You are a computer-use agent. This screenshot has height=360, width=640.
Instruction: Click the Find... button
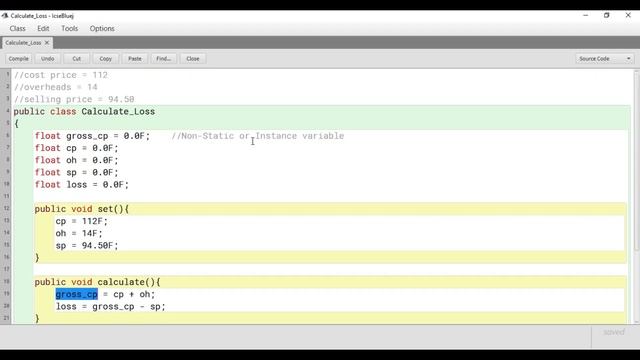163,59
